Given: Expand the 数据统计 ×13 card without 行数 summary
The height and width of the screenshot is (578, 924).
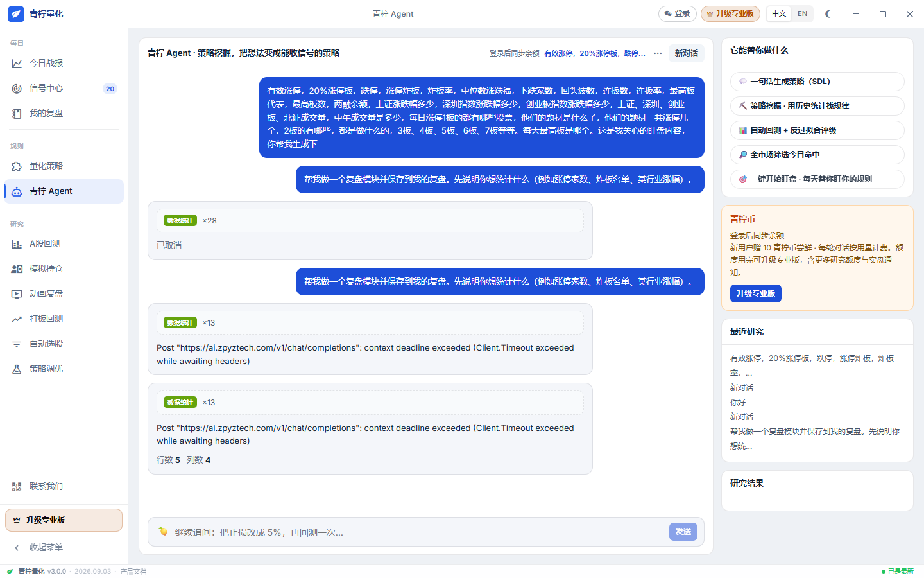Looking at the screenshot, I should [370, 322].
